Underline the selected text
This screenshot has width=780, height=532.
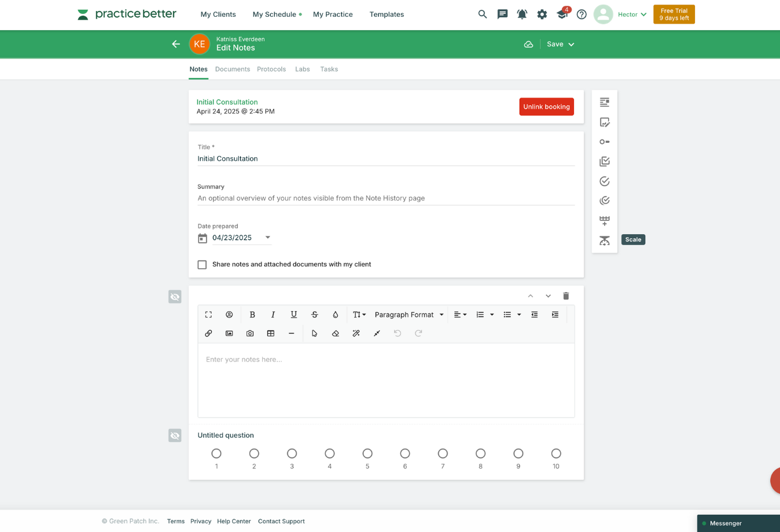[294, 315]
